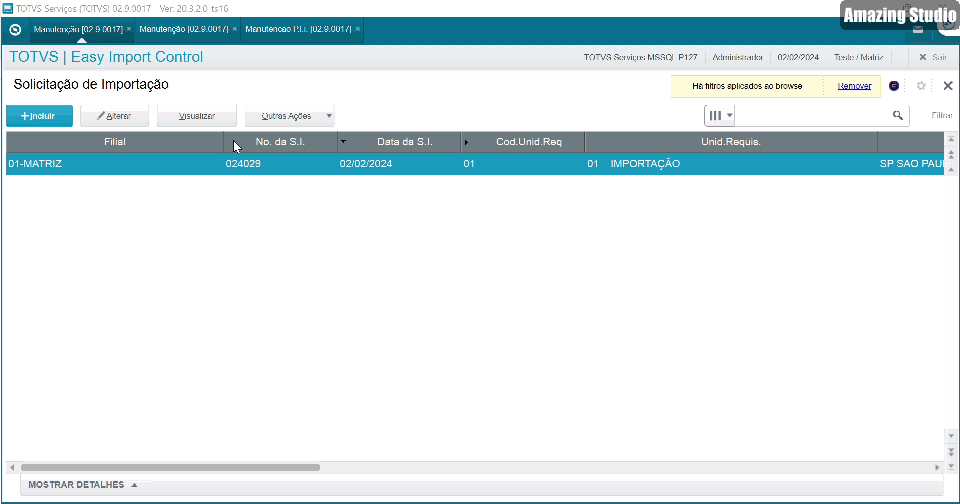Click the right arrow beside Cod.Unid.Req header

(467, 142)
